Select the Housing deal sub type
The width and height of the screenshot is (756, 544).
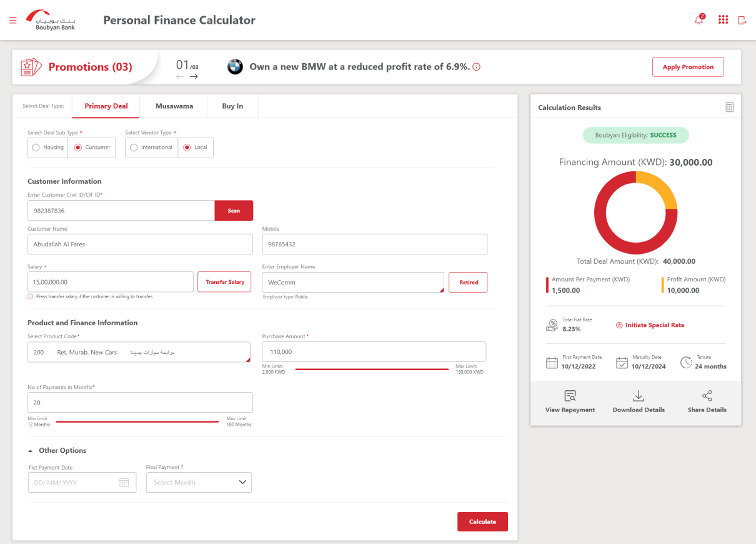click(48, 148)
